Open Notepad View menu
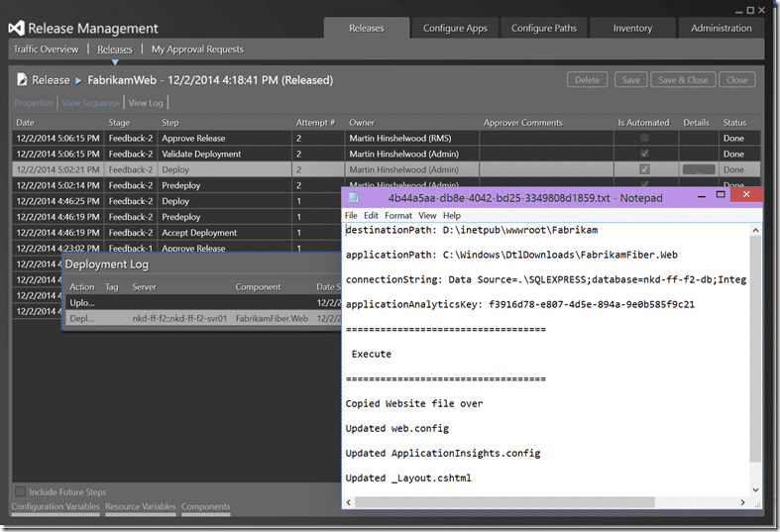Viewport: 780px width, 532px height. click(x=427, y=215)
